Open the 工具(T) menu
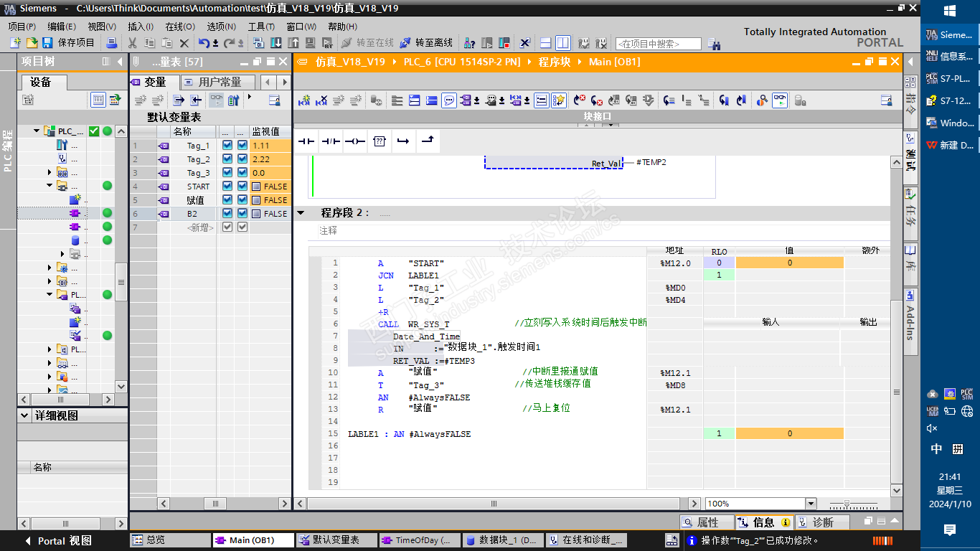The height and width of the screenshot is (551, 980). pos(261,27)
